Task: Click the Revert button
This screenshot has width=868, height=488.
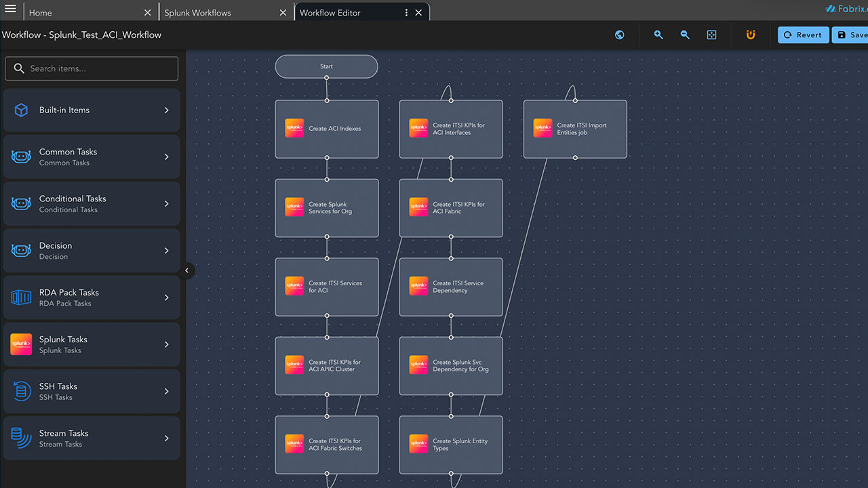Action: (x=803, y=35)
